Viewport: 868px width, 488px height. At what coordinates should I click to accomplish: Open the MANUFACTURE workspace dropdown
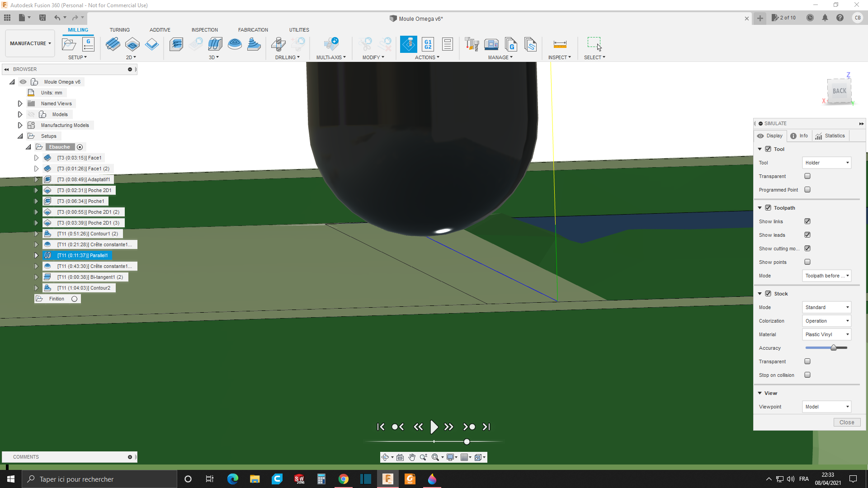[30, 43]
